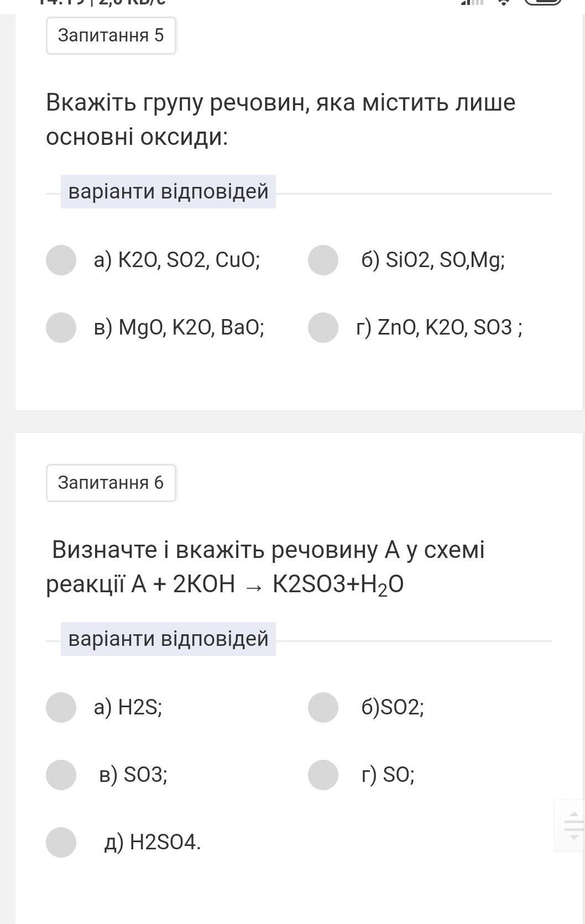Viewport: 585px width, 924px height.
Task: Select а) H2S radio button
Action: pos(61,707)
